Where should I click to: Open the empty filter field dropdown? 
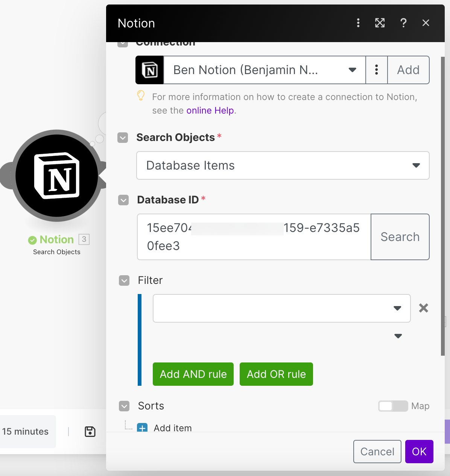[x=281, y=308]
